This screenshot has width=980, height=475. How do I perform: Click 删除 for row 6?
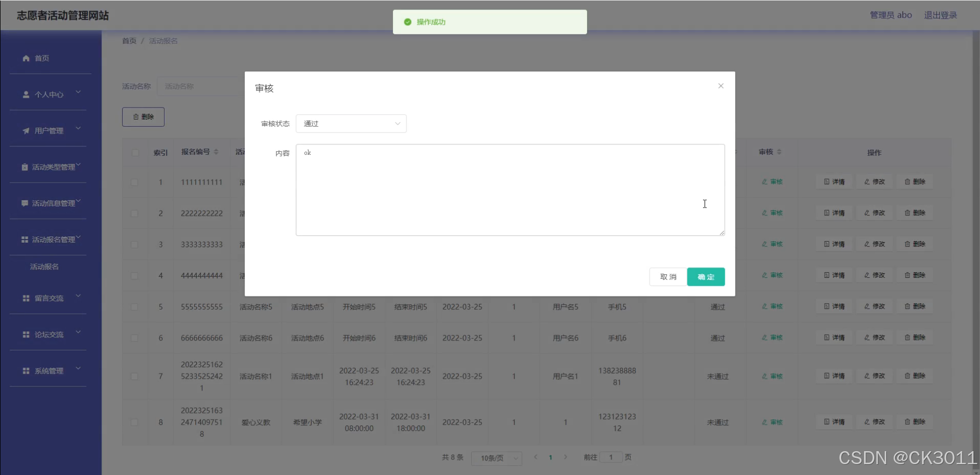click(915, 338)
